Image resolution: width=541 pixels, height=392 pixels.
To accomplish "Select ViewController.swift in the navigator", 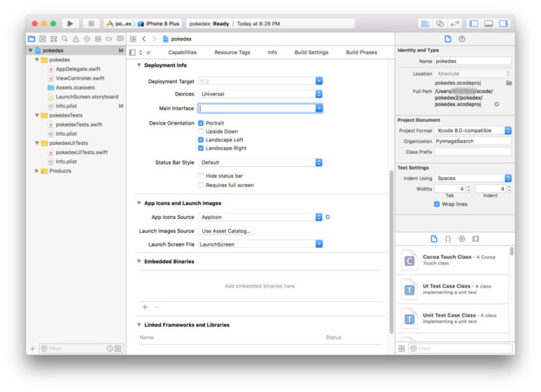I will click(x=80, y=78).
